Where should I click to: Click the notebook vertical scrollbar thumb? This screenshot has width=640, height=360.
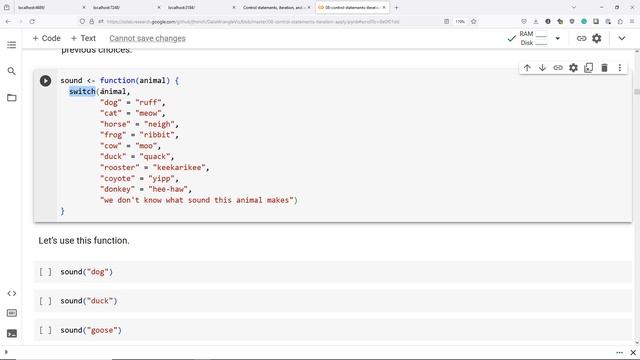point(637,92)
